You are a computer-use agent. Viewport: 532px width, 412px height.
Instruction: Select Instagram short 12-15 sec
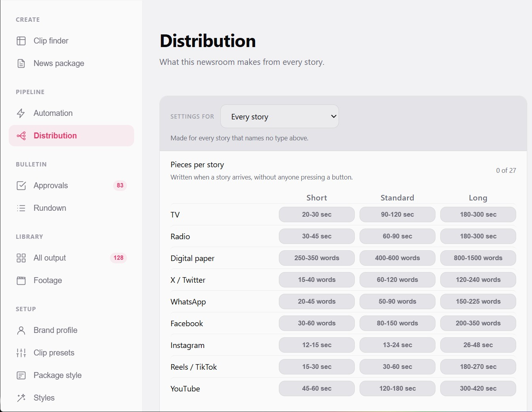(317, 345)
